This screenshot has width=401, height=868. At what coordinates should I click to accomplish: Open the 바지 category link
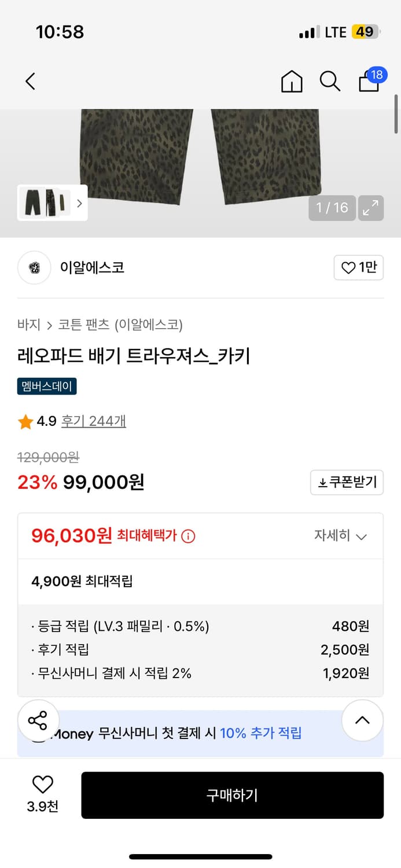[x=28, y=325]
